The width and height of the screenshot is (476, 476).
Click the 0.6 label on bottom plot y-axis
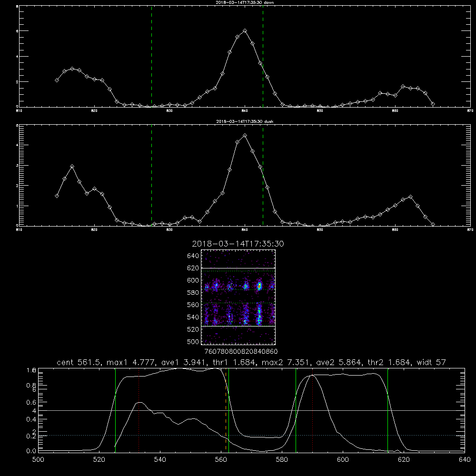31,402
